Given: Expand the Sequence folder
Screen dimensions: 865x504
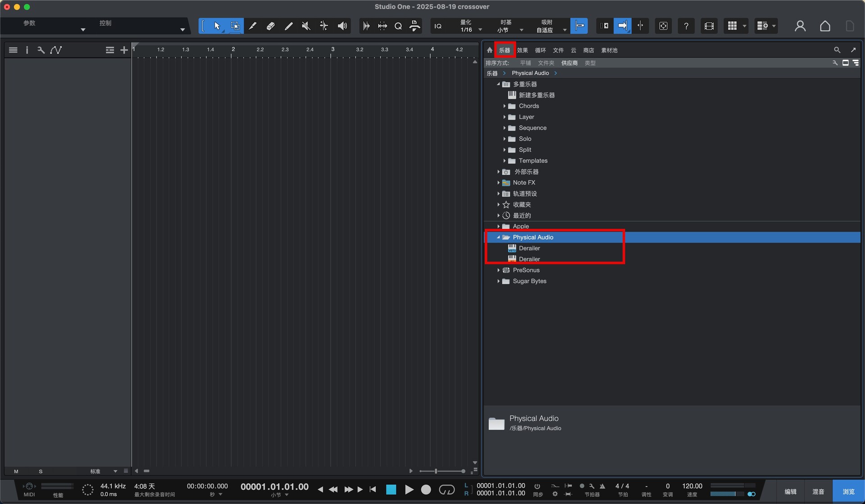Looking at the screenshot, I should (x=504, y=128).
